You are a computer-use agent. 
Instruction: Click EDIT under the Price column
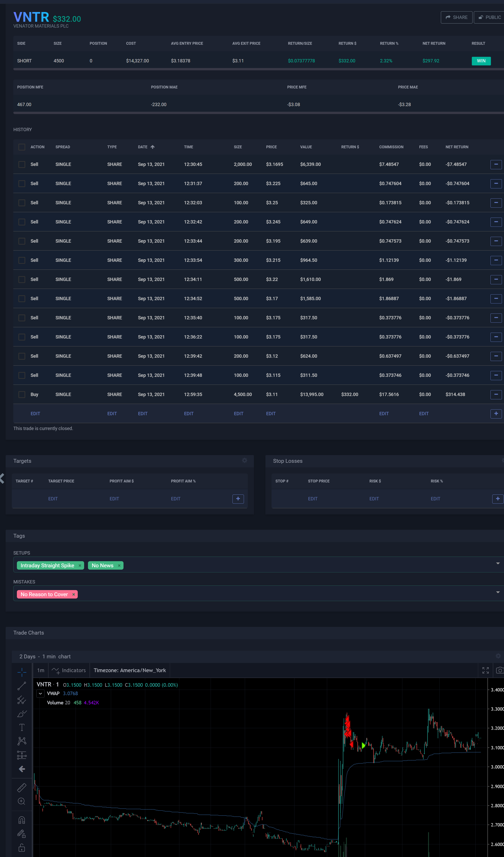coord(271,413)
